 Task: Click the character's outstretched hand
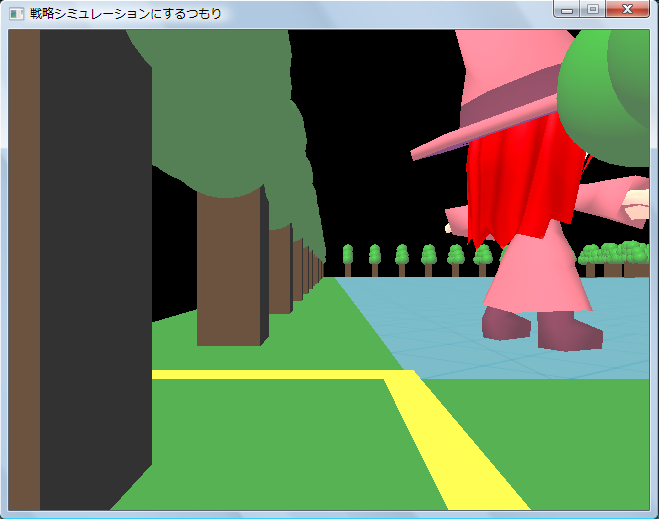coord(638,205)
